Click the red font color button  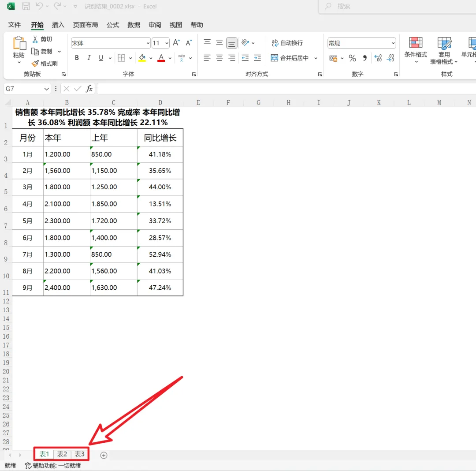point(161,58)
